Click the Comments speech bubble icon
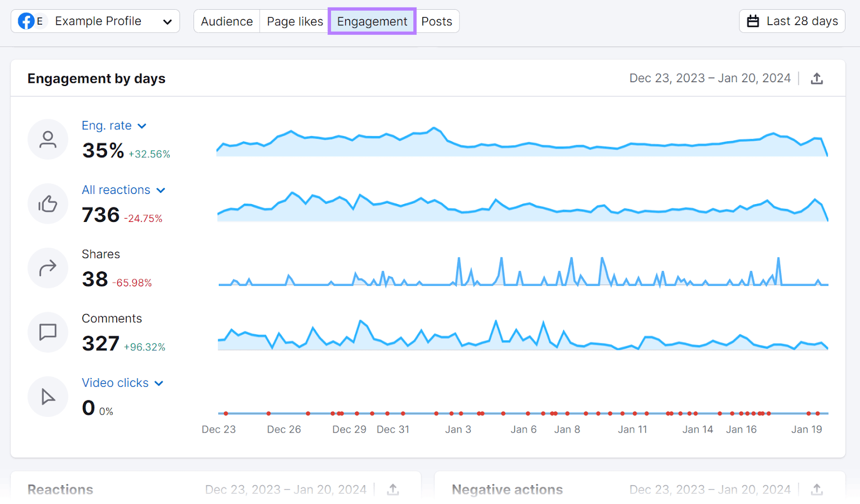 [48, 332]
